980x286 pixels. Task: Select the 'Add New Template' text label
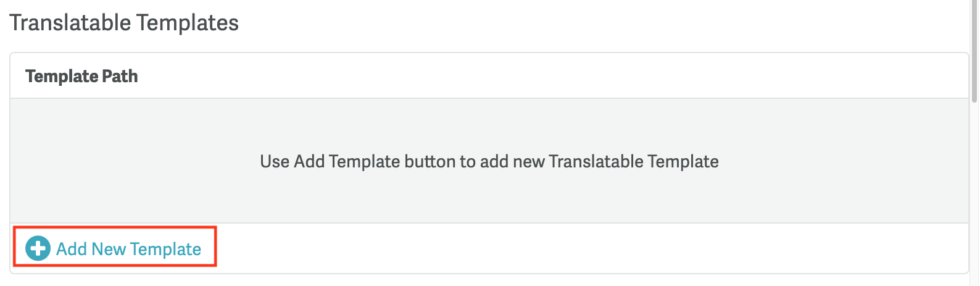pyautogui.click(x=128, y=249)
